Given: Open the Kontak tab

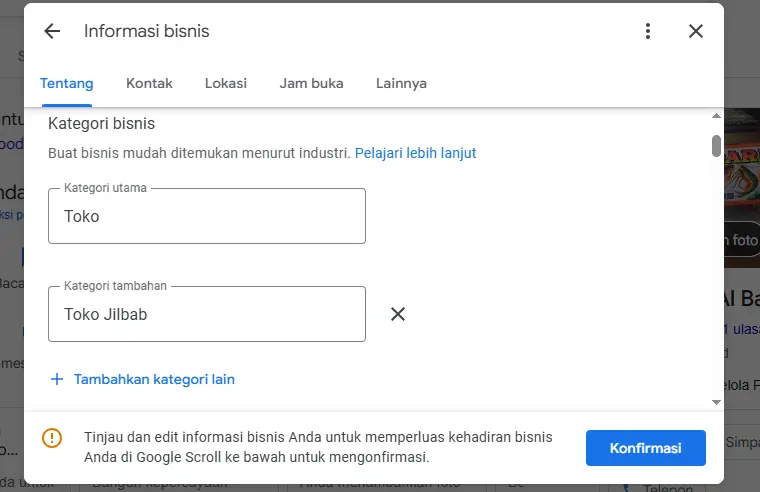Looking at the screenshot, I should [x=149, y=83].
